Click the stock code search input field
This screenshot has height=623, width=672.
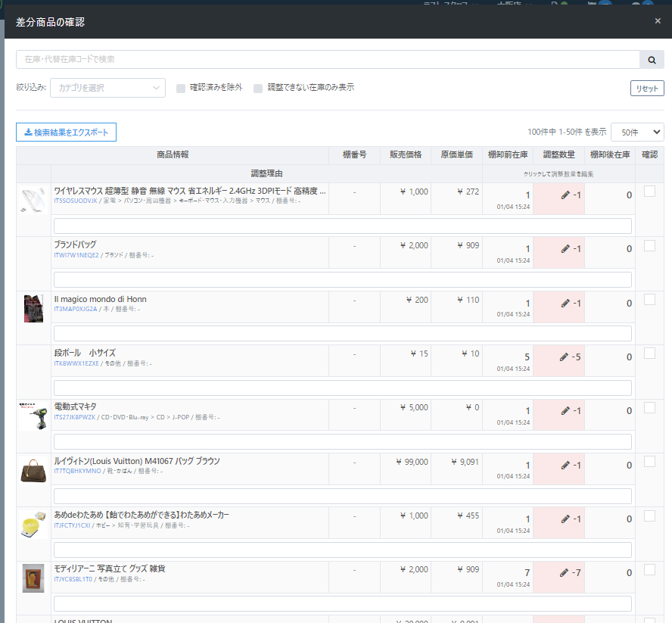click(327, 60)
